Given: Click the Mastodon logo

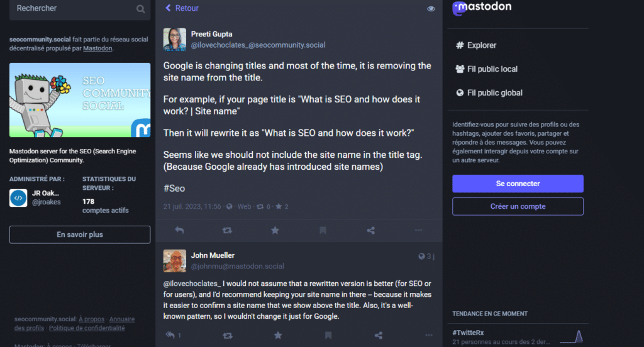Looking at the screenshot, I should [x=482, y=8].
